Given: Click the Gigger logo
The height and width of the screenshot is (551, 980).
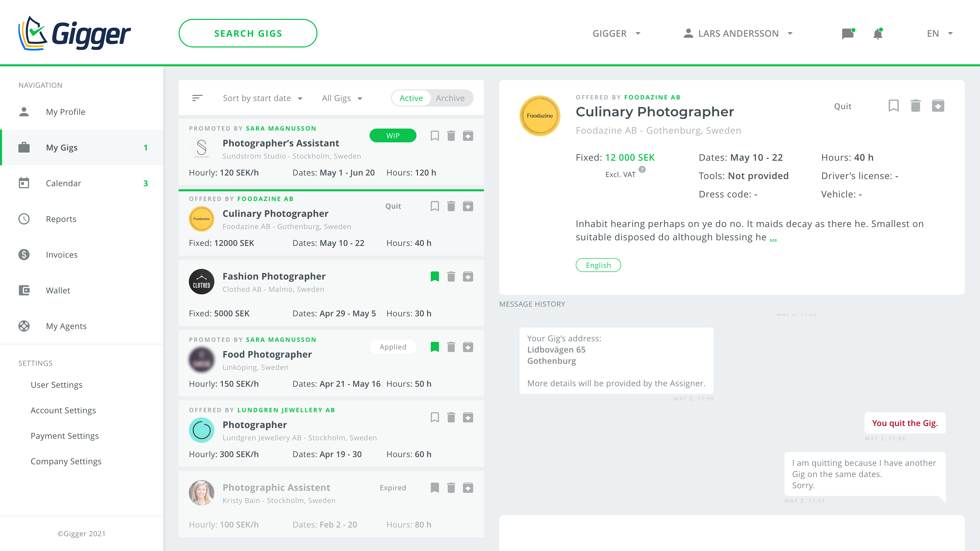Looking at the screenshot, I should (75, 33).
